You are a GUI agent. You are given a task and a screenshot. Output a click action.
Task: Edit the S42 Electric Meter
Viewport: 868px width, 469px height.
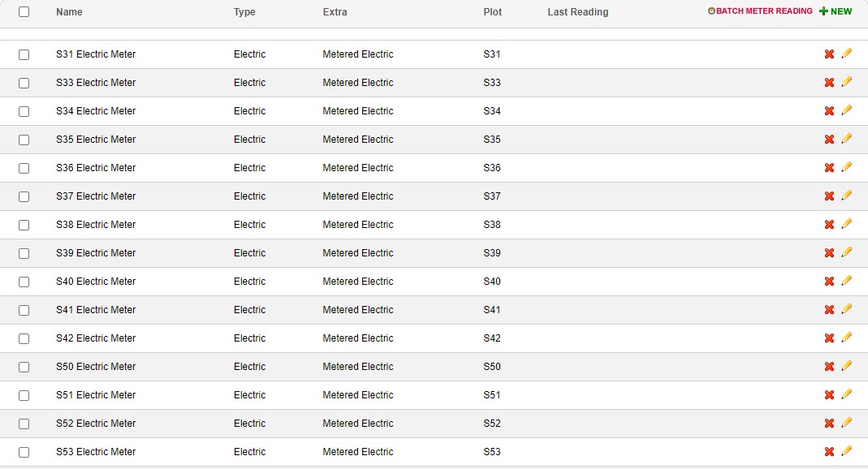pos(847,338)
